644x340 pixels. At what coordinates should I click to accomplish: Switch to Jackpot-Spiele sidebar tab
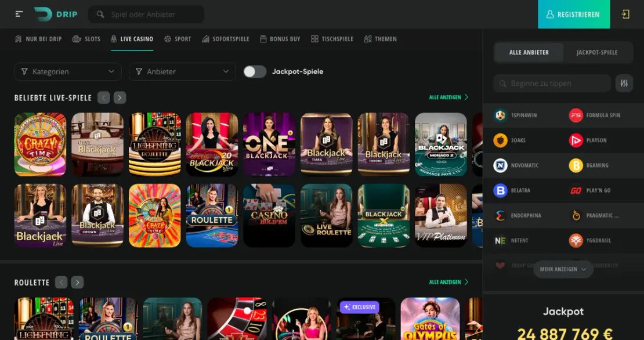pos(597,53)
